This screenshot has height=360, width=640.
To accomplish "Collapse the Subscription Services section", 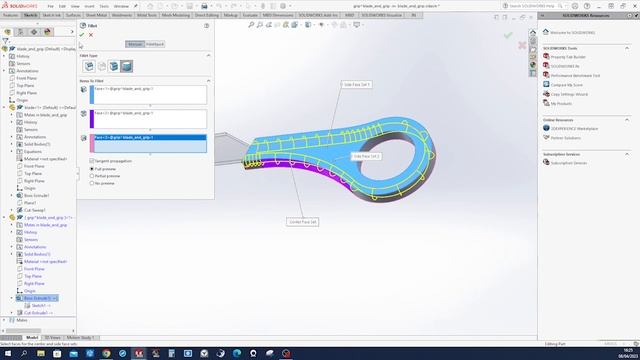I will point(627,154).
